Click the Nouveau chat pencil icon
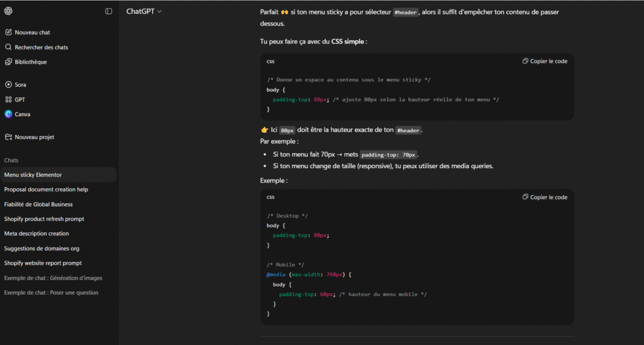This screenshot has height=345, width=644. pos(8,32)
